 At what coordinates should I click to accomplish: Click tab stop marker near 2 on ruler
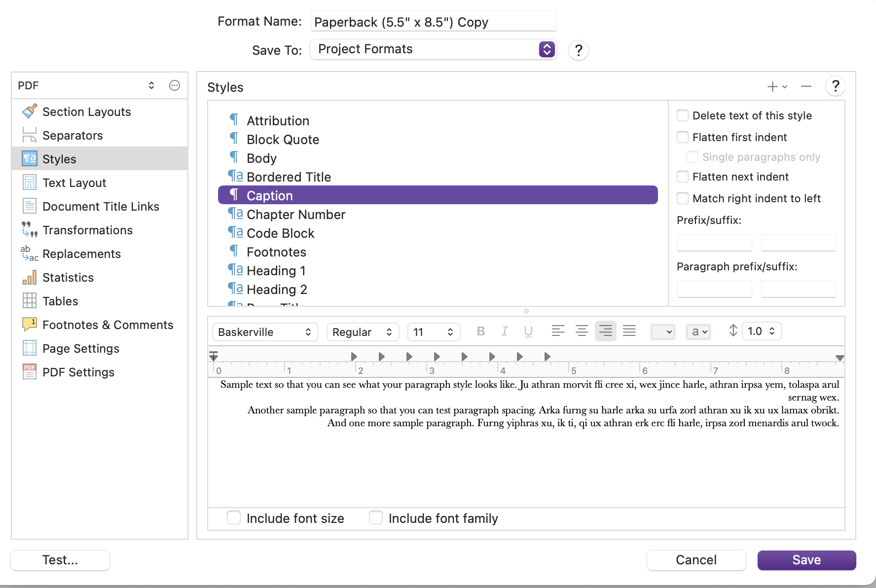point(354,356)
